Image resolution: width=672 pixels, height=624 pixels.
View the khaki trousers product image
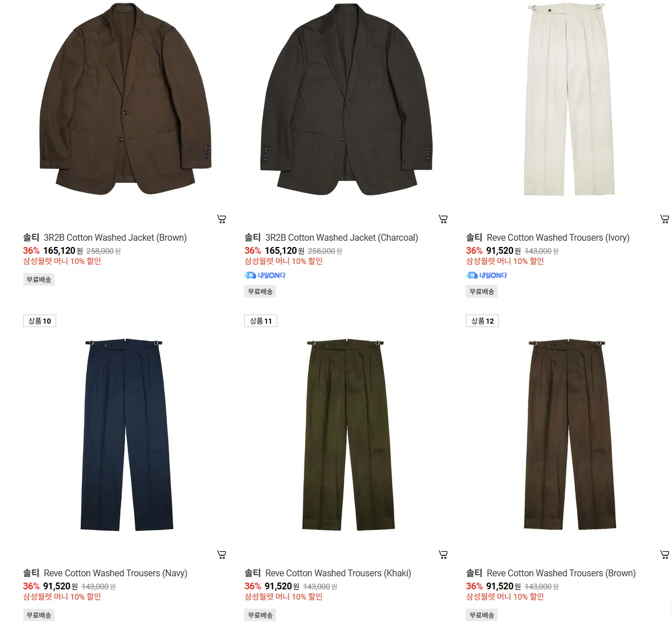348,435
